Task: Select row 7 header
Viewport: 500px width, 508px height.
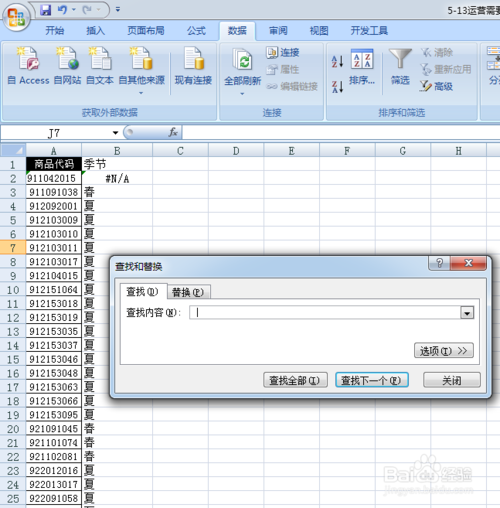Action: coord(13,248)
